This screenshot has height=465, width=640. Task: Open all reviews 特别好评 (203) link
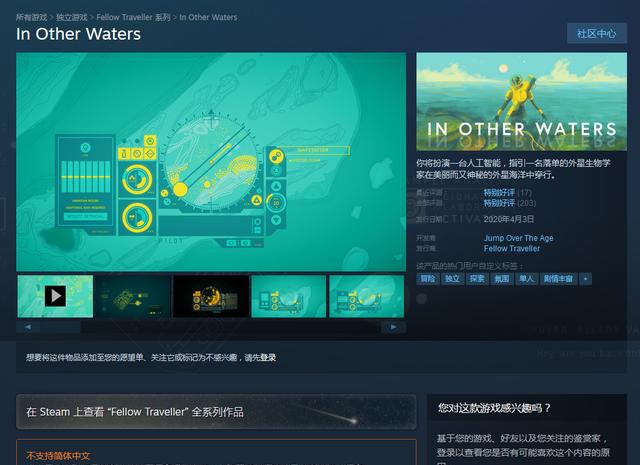(x=510, y=203)
